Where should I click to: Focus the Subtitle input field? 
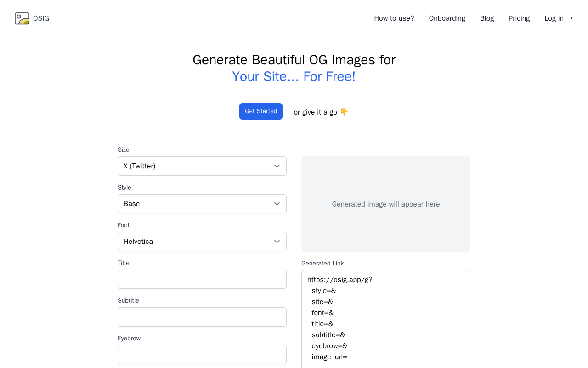coord(202,317)
